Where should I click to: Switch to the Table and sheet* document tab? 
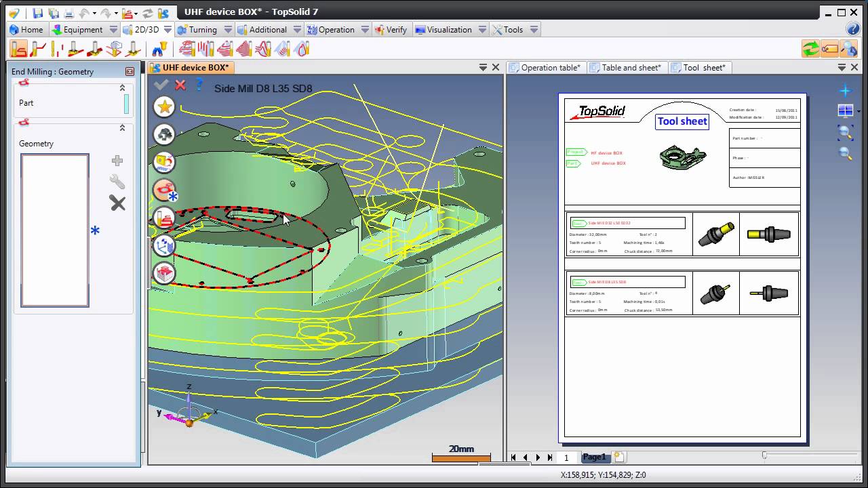(627, 67)
